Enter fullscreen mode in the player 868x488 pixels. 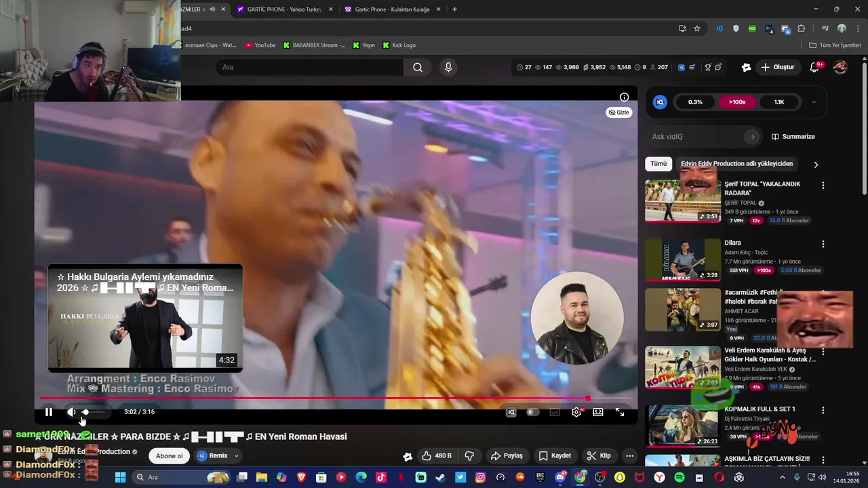pos(620,412)
